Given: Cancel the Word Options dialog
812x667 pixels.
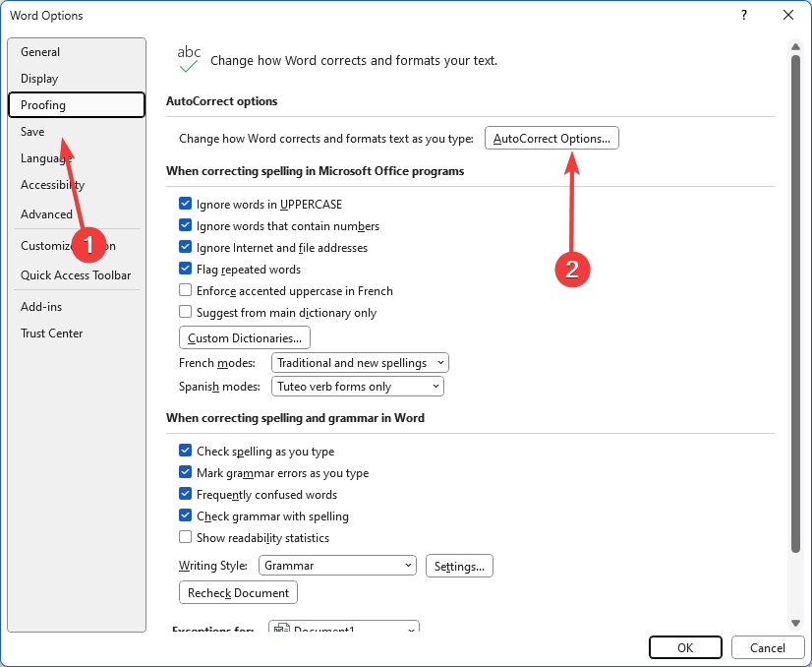Looking at the screenshot, I should (x=768, y=648).
